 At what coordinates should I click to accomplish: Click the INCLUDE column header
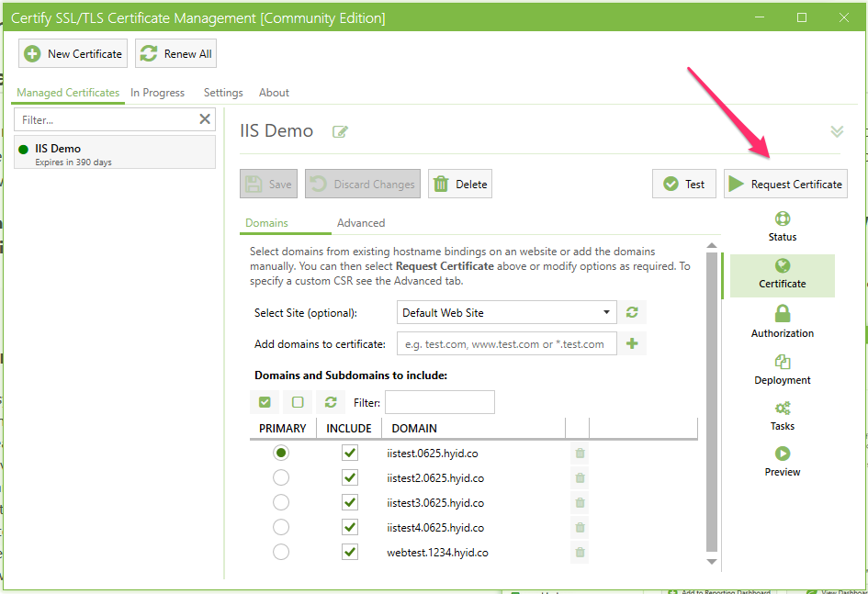pyautogui.click(x=349, y=428)
